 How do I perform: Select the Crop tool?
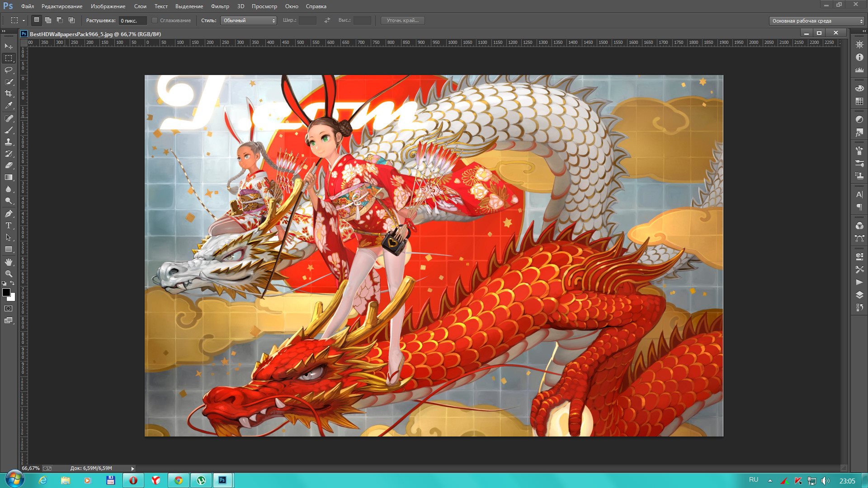tap(9, 94)
